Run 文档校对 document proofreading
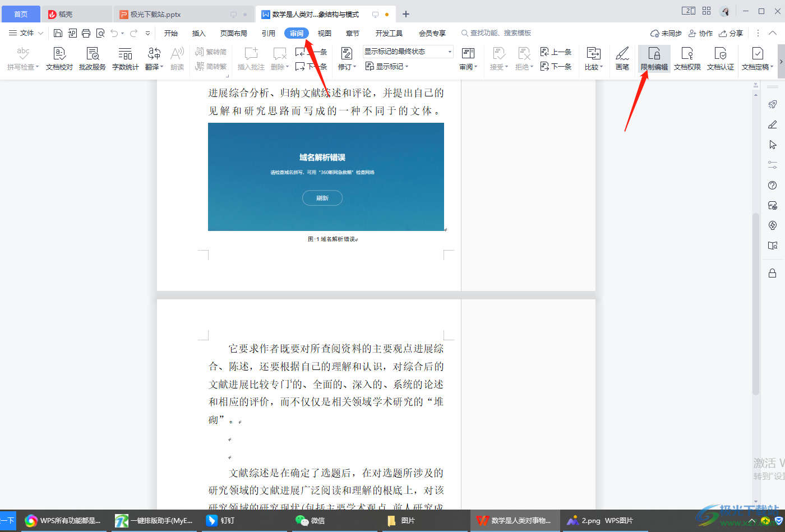 [x=59, y=59]
